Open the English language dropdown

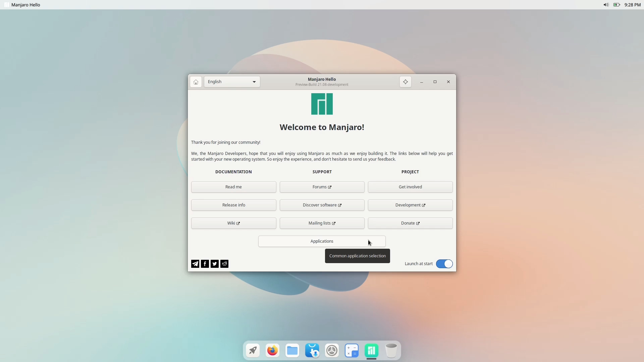click(x=231, y=81)
